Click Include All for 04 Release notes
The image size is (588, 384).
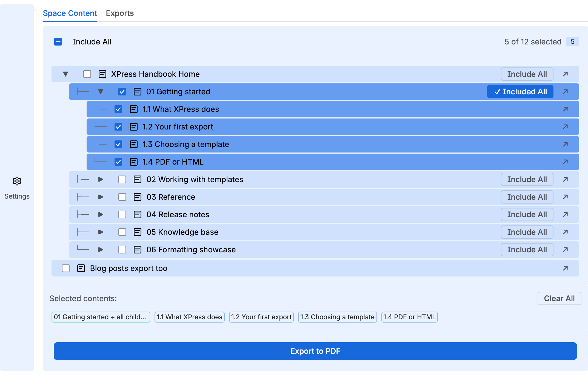[527, 214]
